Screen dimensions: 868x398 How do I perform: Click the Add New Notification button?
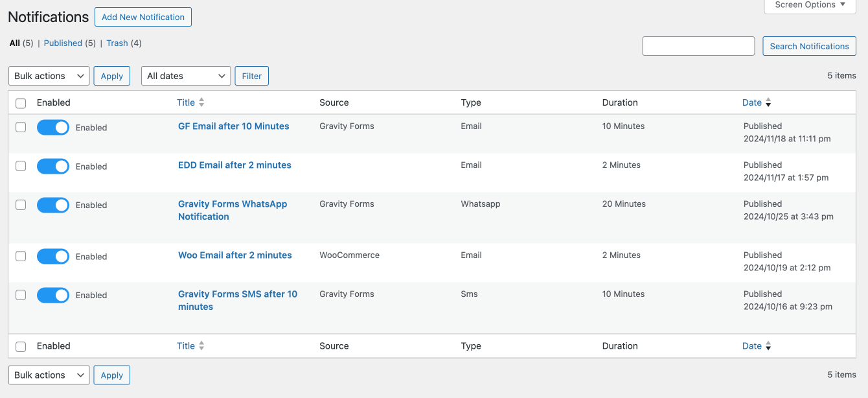[143, 18]
